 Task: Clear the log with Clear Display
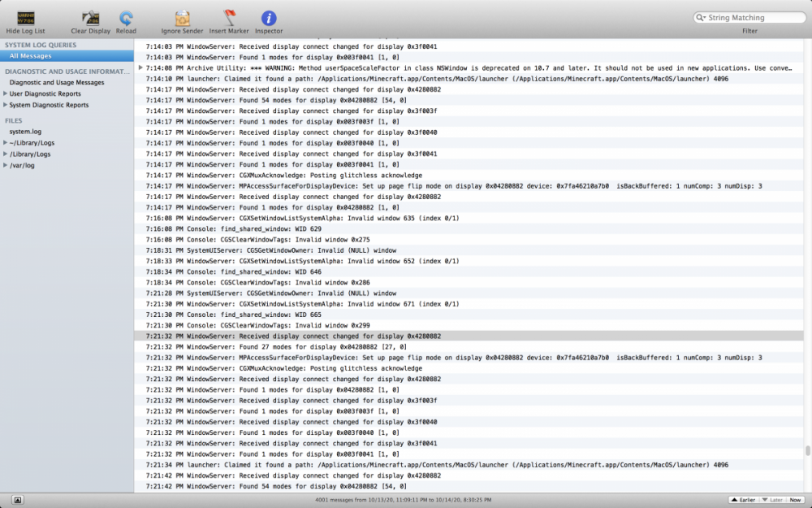coord(90,18)
